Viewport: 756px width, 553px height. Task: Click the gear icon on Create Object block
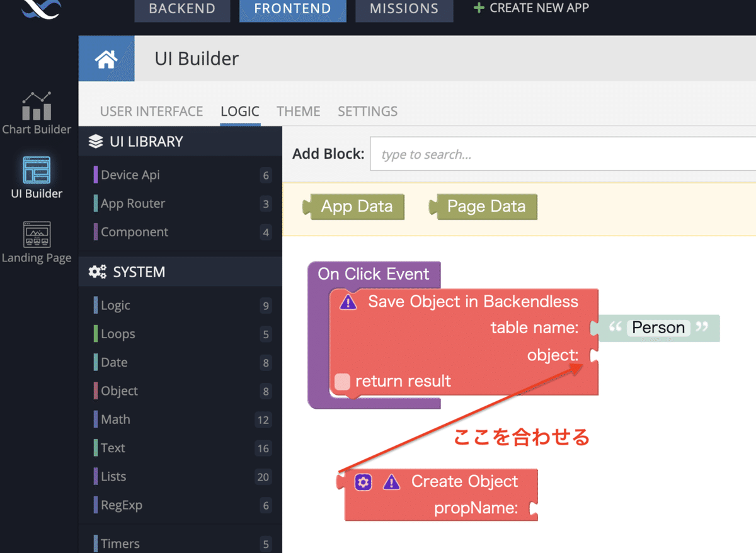[363, 482]
